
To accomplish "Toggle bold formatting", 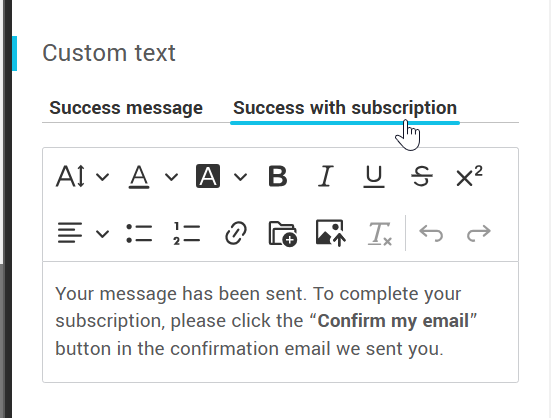I will [278, 176].
